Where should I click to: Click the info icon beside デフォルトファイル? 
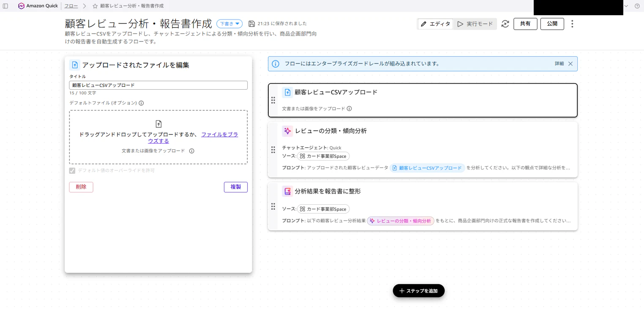click(x=141, y=103)
